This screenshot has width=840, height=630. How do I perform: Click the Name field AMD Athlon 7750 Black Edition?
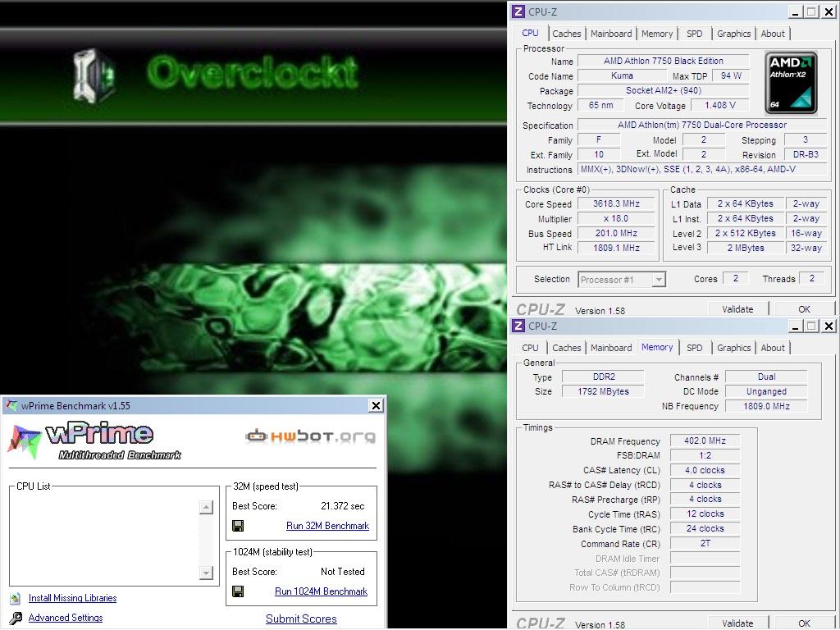coord(663,61)
